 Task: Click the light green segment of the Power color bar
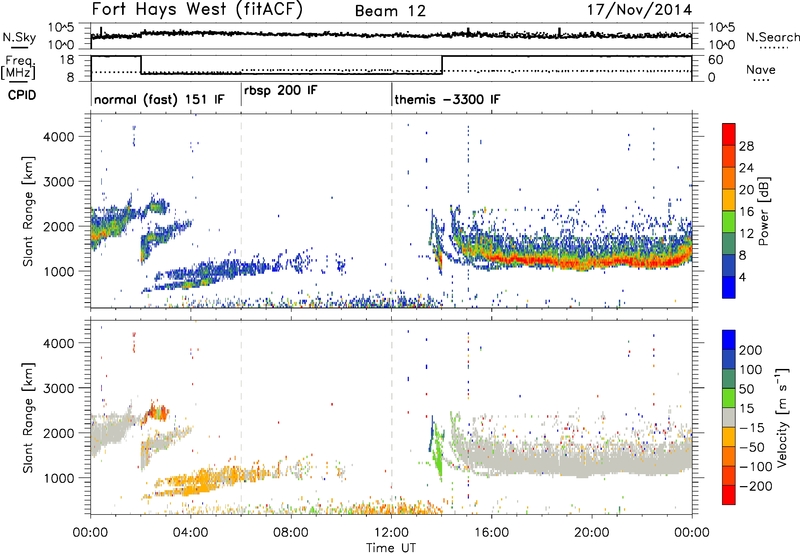pos(729,222)
